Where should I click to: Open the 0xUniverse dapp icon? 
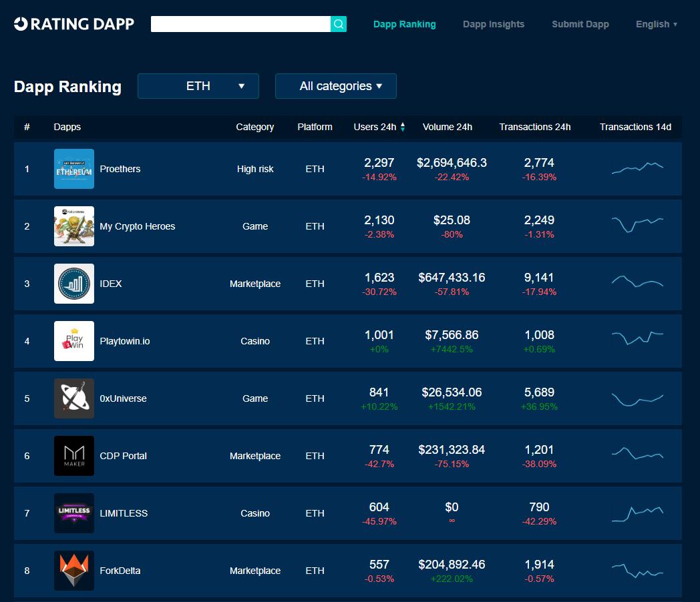74,398
